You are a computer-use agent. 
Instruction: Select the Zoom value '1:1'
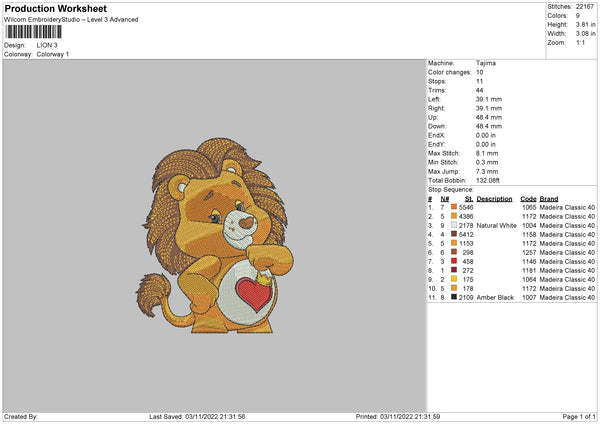(580, 42)
